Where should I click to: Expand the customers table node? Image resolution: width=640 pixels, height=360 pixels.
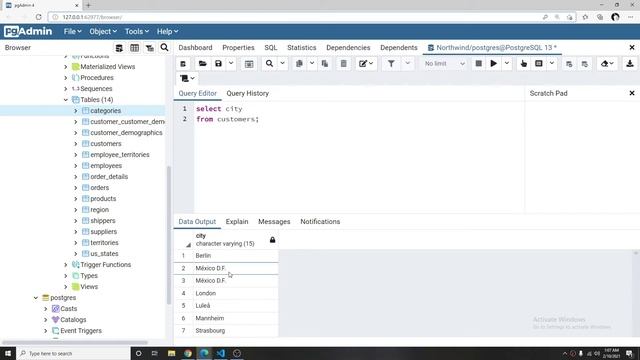[x=76, y=144]
